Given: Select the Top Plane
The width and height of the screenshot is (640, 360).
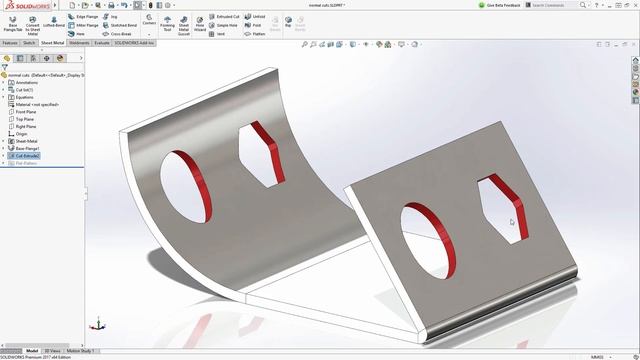Looking at the screenshot, I should pyautogui.click(x=21, y=119).
